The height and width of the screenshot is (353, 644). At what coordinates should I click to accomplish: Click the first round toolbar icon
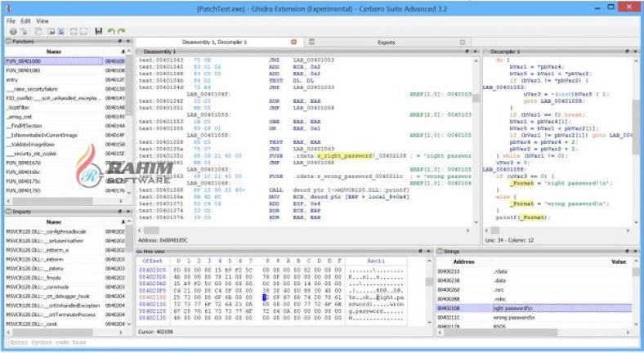[x=11, y=30]
